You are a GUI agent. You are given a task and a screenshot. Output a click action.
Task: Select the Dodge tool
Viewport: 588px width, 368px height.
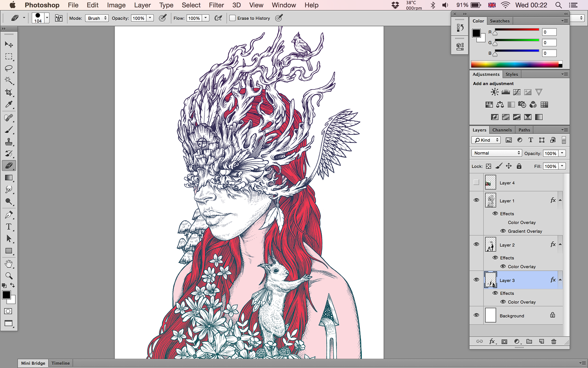pos(9,201)
